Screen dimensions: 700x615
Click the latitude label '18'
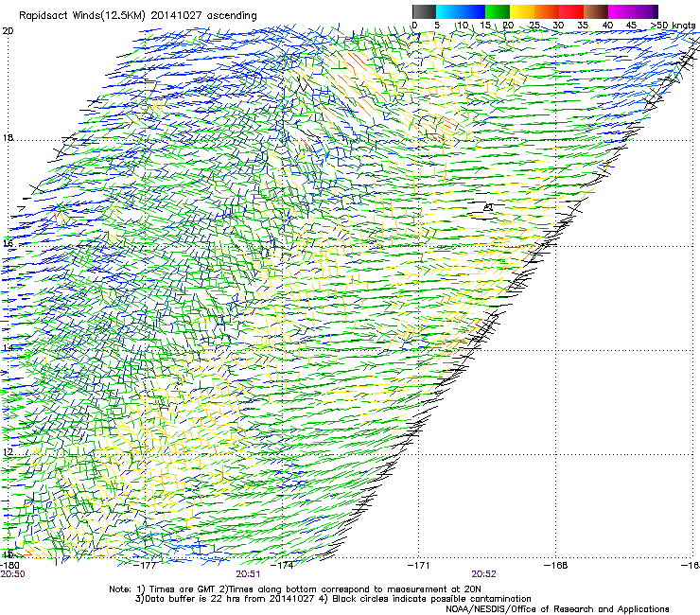click(x=8, y=138)
